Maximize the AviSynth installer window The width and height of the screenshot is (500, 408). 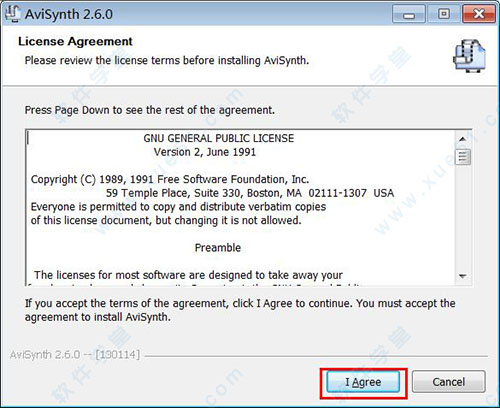[x=444, y=14]
